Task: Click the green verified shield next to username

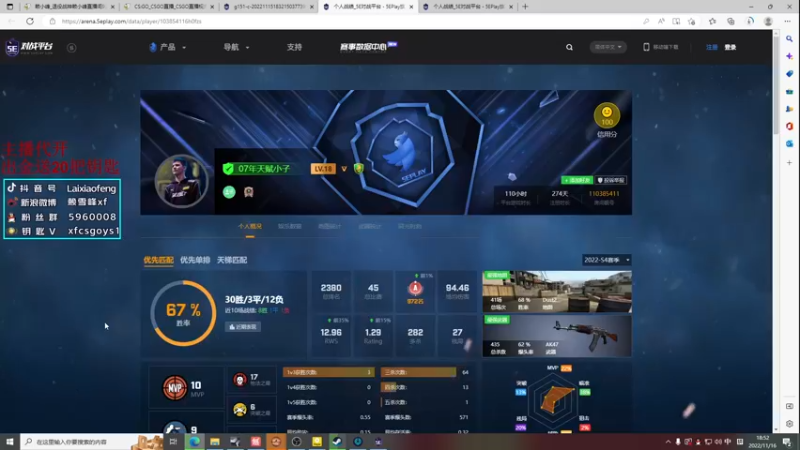Action: coord(228,168)
